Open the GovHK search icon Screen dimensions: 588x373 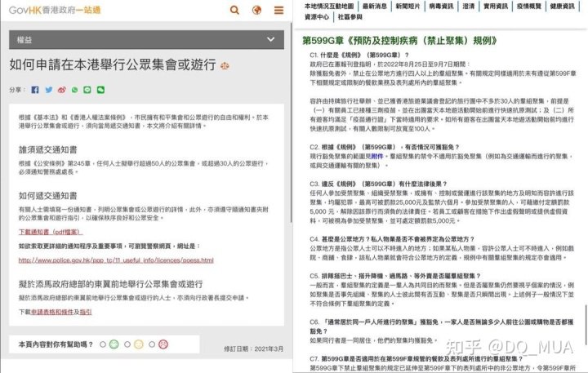click(235, 11)
